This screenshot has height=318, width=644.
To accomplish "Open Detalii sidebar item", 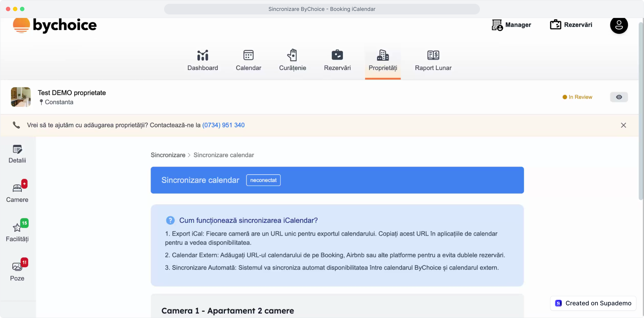I will tap(17, 154).
